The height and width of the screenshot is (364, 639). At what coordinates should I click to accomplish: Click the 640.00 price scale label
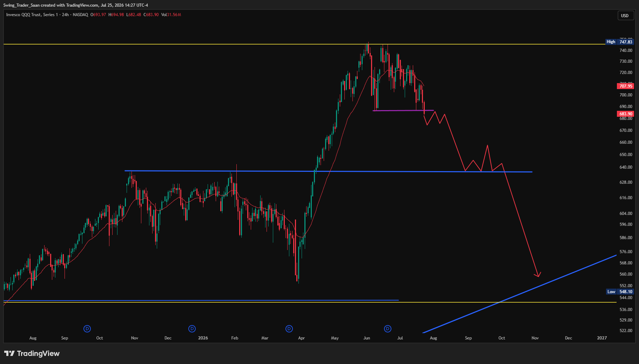626,167
